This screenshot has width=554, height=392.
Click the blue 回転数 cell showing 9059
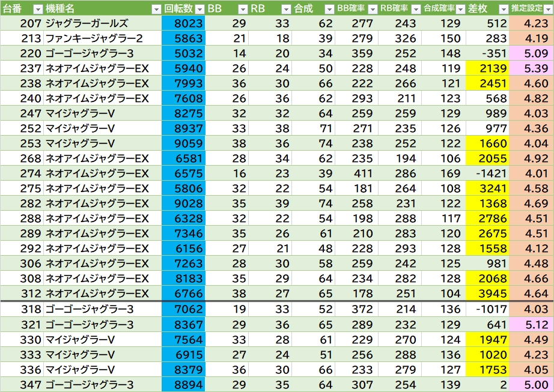[x=183, y=143]
